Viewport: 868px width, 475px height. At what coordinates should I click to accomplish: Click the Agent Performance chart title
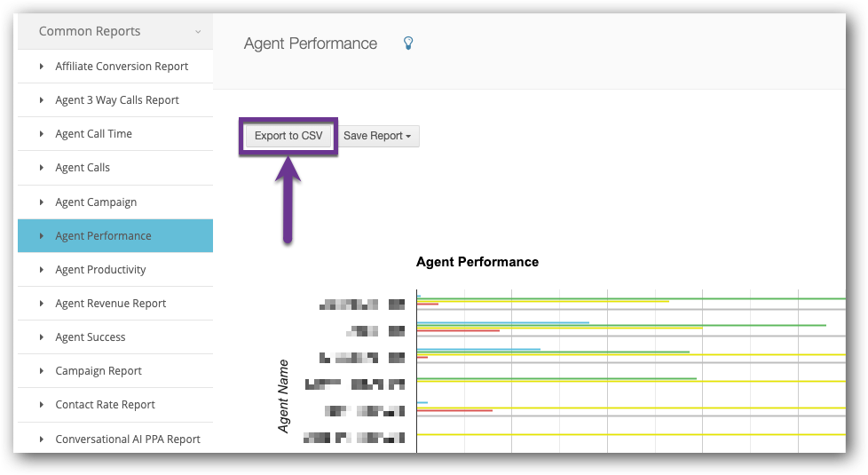(x=477, y=262)
